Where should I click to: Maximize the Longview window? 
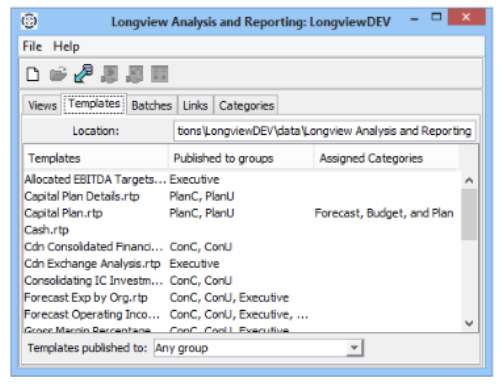pyautogui.click(x=436, y=17)
